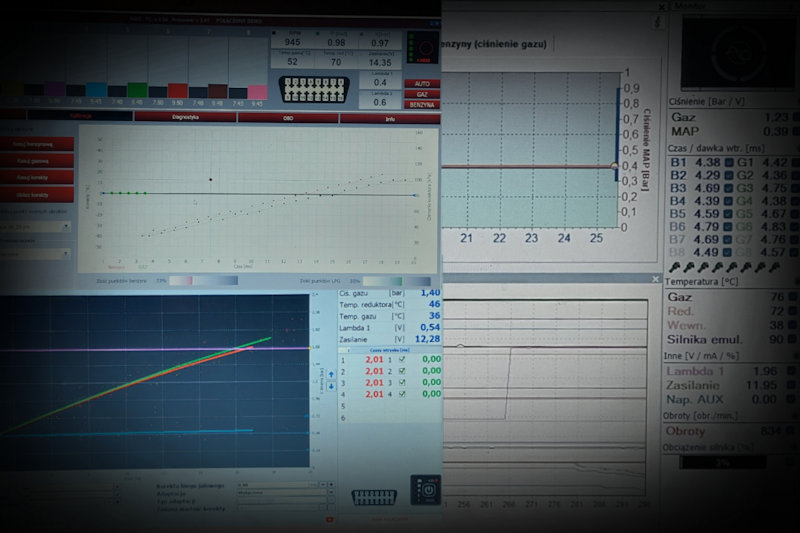This screenshot has height=533, width=800.
Task: Click the blue square marker next to B4
Action: [x=729, y=201]
